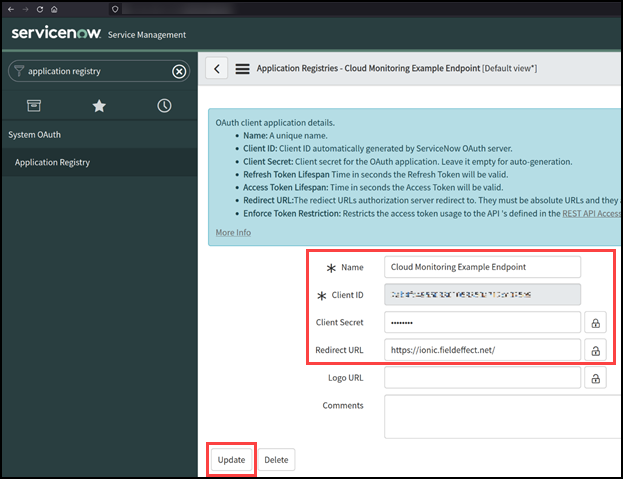The width and height of the screenshot is (623, 479).
Task: Click into the Name field
Action: (482, 267)
